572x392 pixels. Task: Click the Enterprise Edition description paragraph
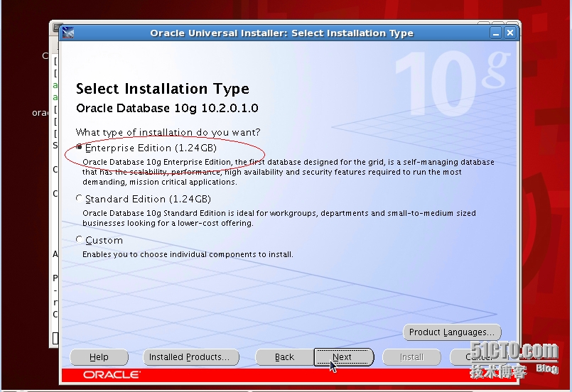(x=288, y=172)
